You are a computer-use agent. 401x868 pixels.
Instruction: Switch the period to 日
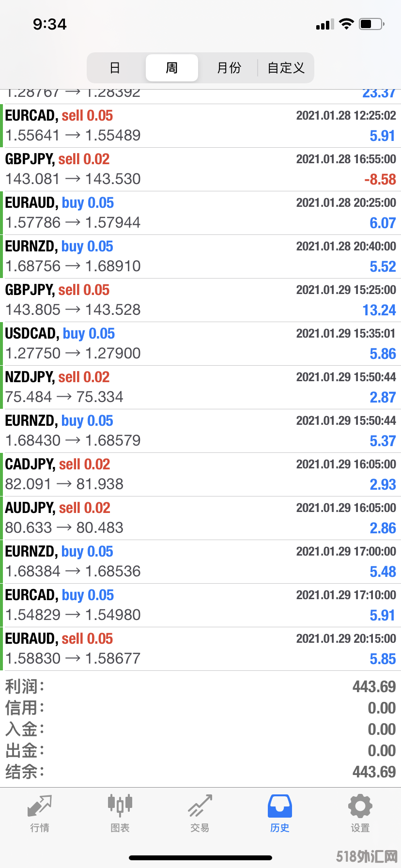pyautogui.click(x=115, y=68)
